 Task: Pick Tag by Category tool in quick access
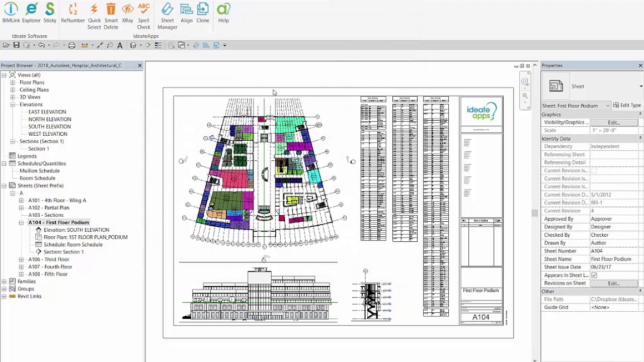pos(110,45)
